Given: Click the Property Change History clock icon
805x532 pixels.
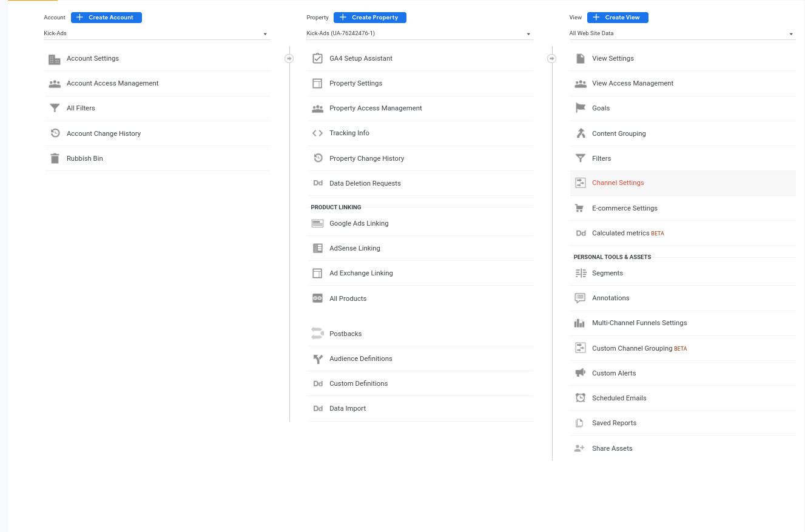Looking at the screenshot, I should (317, 158).
